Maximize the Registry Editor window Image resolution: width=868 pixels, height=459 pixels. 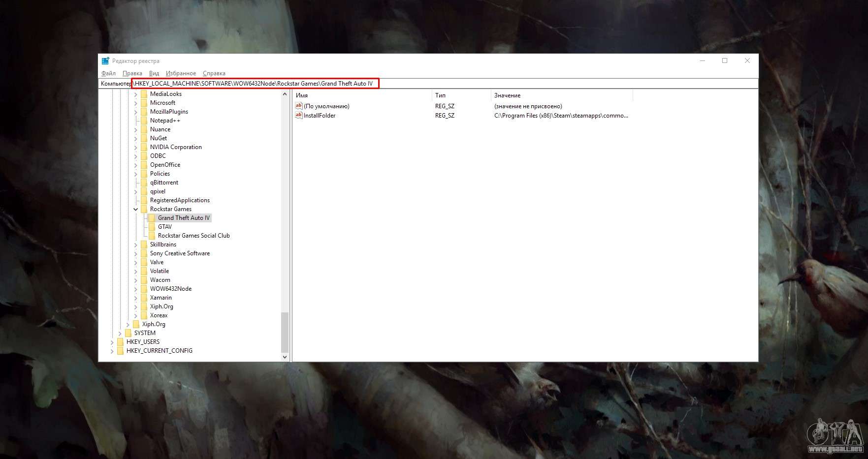tap(725, 61)
